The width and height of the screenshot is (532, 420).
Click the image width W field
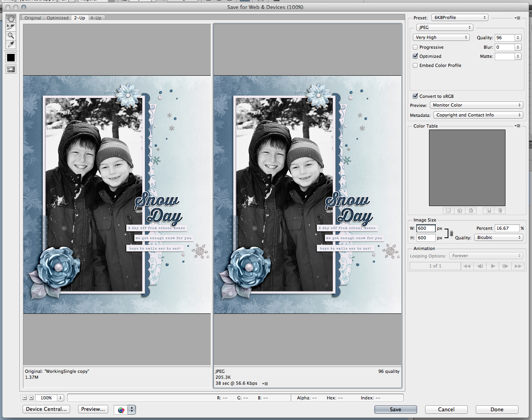tap(426, 228)
